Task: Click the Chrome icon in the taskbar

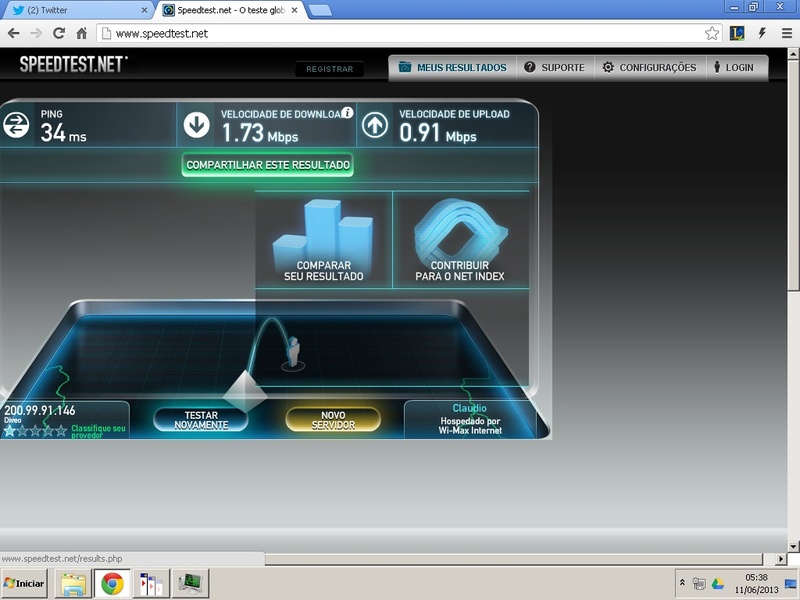Action: click(112, 584)
